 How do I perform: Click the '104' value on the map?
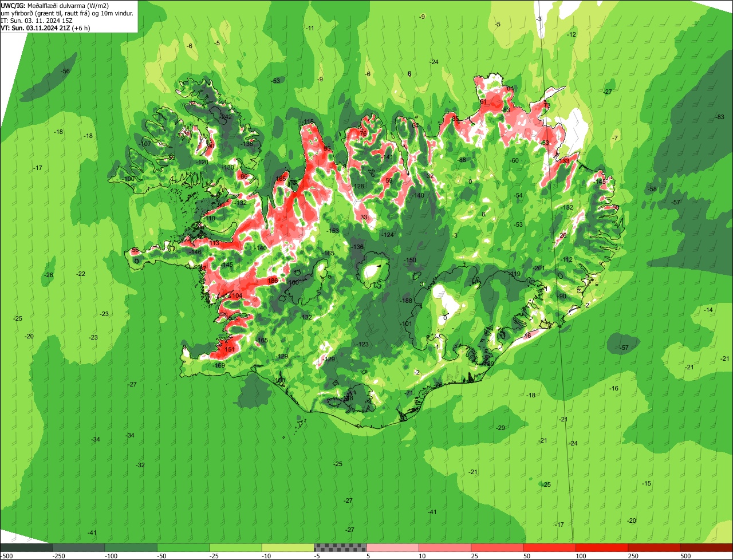point(237,295)
